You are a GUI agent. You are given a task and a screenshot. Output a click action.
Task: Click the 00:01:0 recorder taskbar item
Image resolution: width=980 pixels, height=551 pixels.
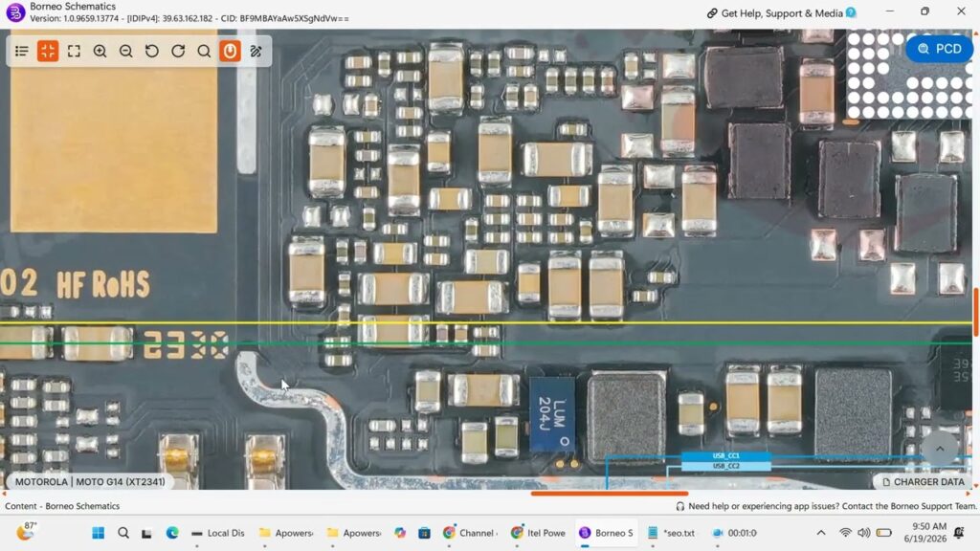[x=735, y=533]
